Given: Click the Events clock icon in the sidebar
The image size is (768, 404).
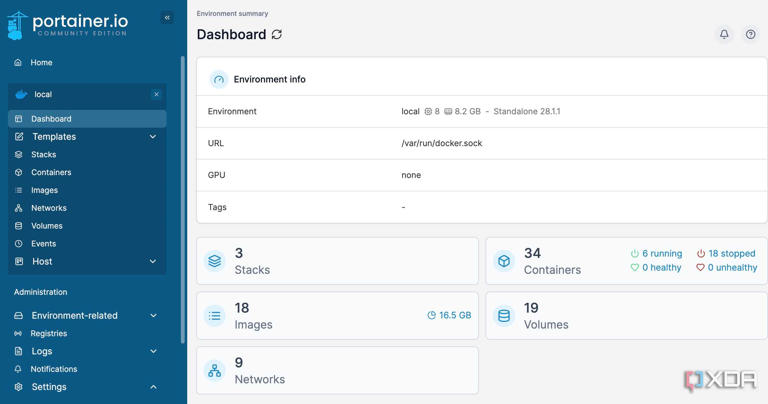Looking at the screenshot, I should 19,243.
